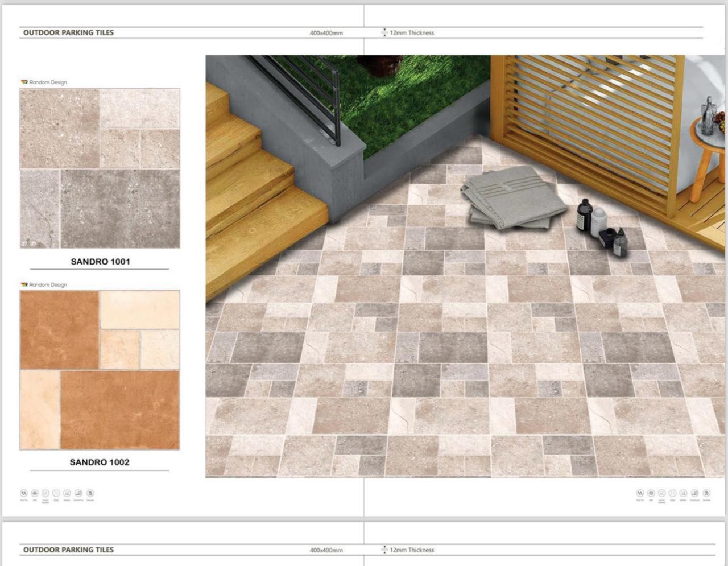Click the SANDRO 1002 label
The width and height of the screenshot is (728, 566).
point(100,462)
